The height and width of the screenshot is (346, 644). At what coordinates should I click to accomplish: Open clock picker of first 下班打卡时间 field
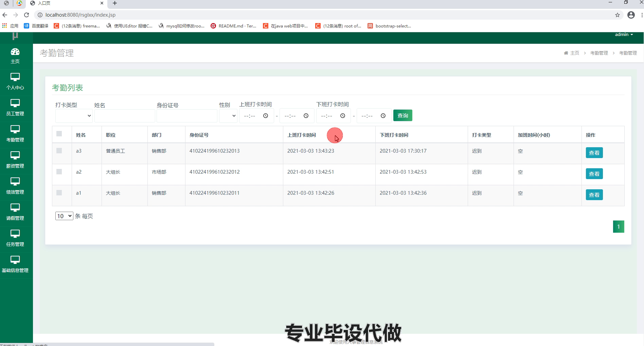343,116
